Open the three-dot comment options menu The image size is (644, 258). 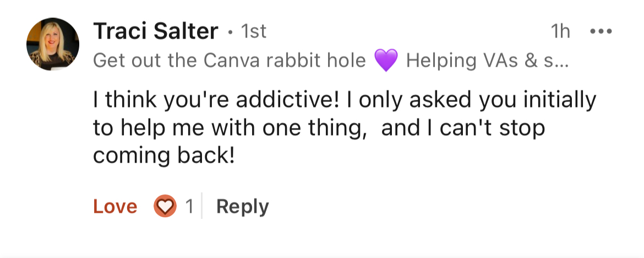click(601, 31)
